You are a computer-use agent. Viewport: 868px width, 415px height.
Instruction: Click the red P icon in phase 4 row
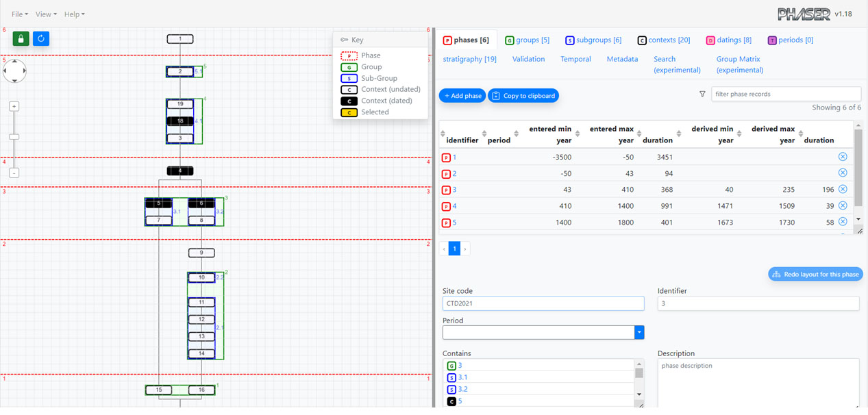[446, 206]
